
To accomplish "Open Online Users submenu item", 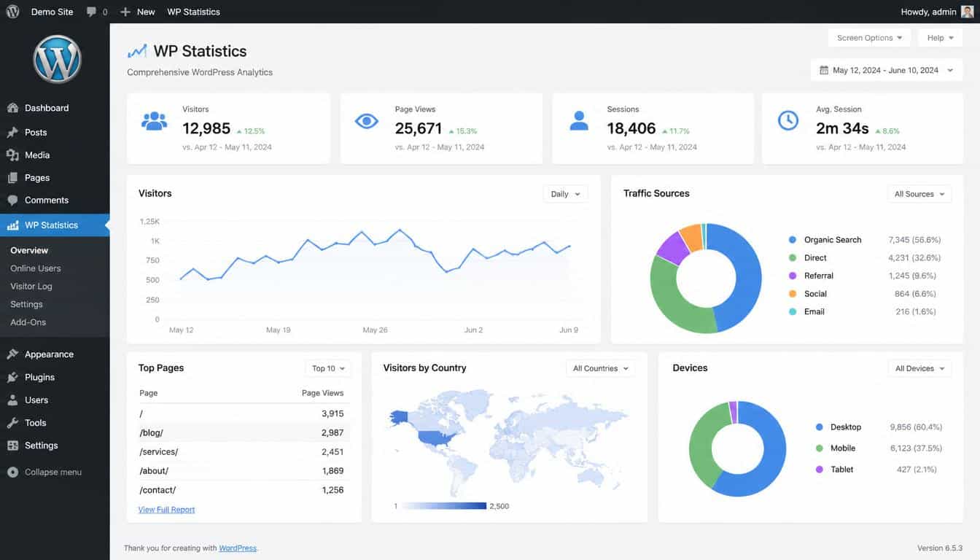I will click(x=36, y=268).
